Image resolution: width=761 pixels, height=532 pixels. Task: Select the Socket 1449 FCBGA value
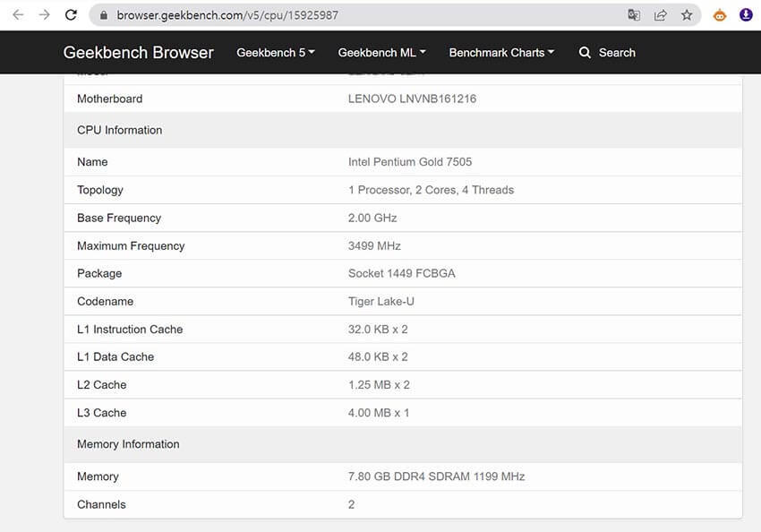point(401,273)
